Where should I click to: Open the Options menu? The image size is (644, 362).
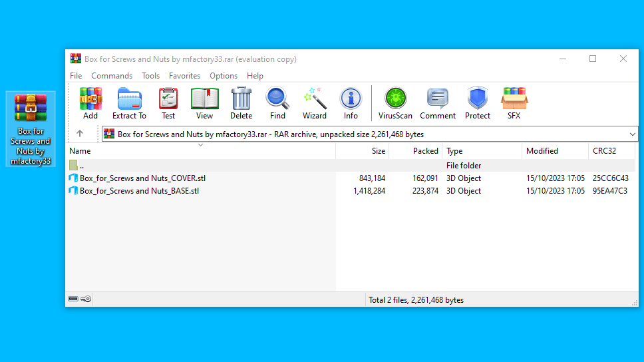[x=224, y=76]
